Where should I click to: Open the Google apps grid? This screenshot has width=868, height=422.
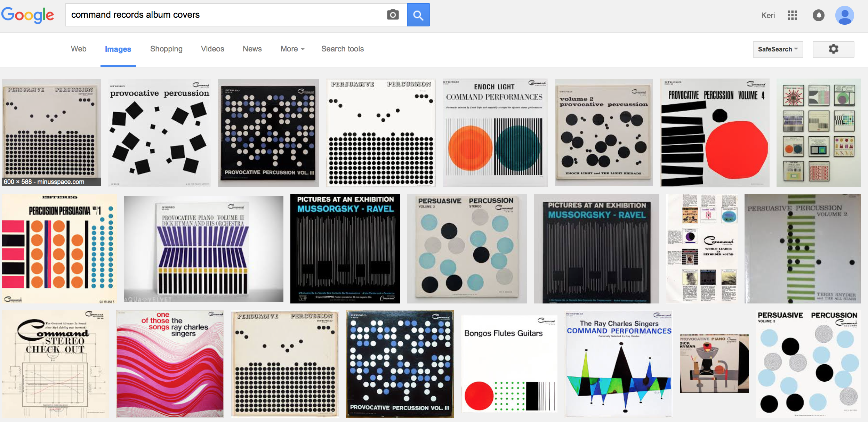point(792,15)
